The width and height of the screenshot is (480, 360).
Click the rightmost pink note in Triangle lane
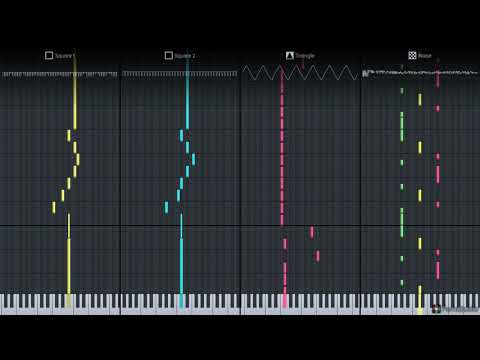tap(318, 256)
